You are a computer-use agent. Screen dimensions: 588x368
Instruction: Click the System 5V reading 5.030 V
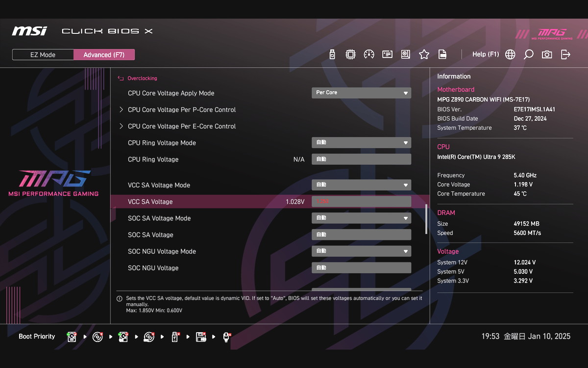point(523,272)
